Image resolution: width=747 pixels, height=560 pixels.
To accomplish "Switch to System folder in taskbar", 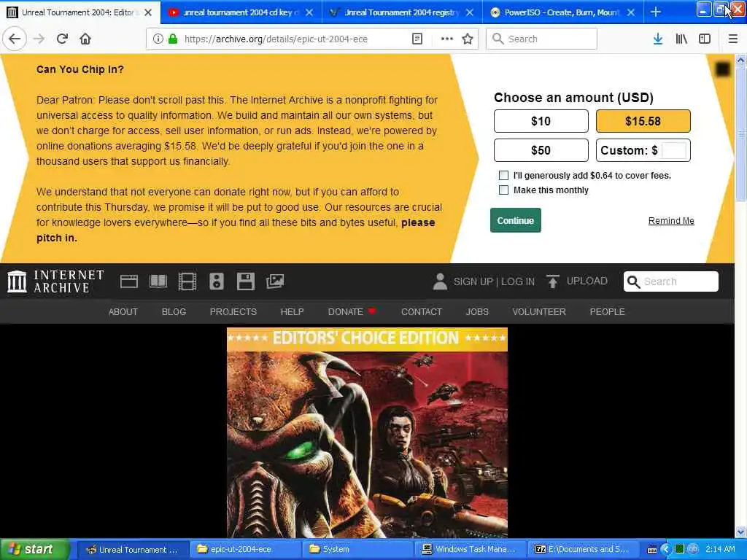I will pyautogui.click(x=357, y=550).
